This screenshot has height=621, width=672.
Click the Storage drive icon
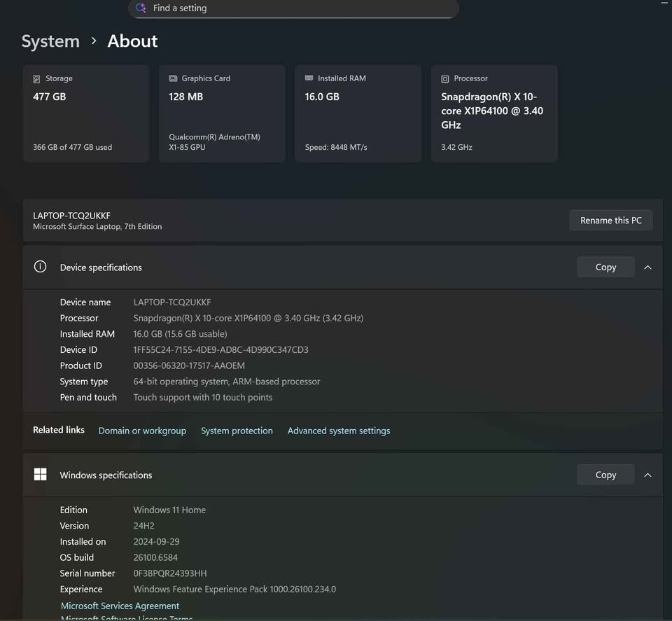[x=36, y=79]
